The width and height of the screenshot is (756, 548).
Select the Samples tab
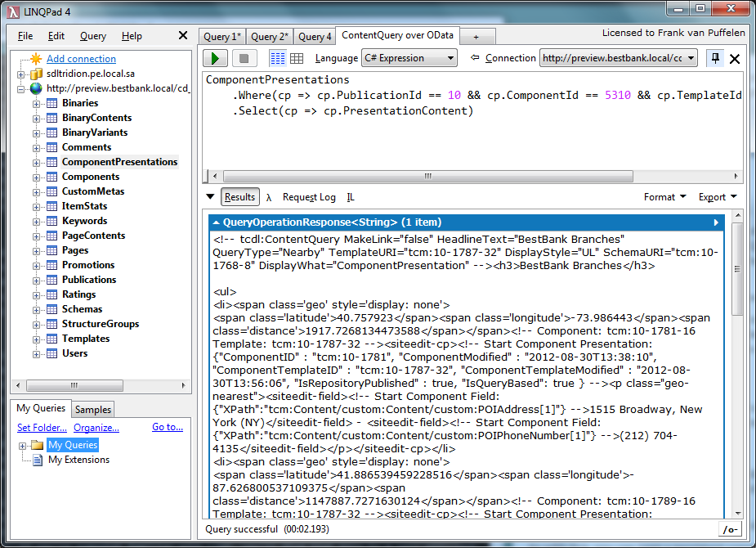click(x=93, y=409)
